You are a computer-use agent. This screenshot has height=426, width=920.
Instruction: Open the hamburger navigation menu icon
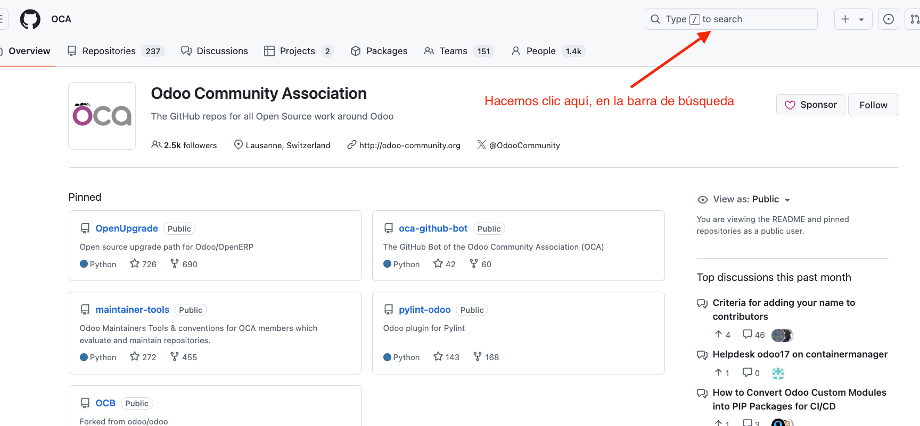[x=2, y=19]
